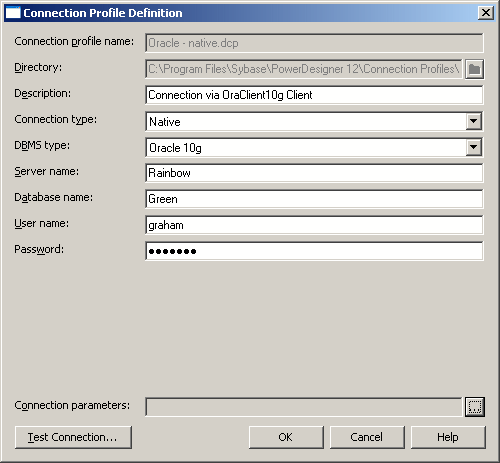Click the Connection profile name field
This screenshot has width=500, height=463.
314,43
